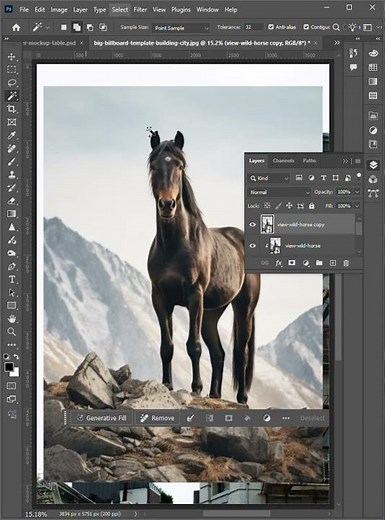The width and height of the screenshot is (385, 520).
Task: Open more options in contextual taskbar
Action: pos(286,418)
